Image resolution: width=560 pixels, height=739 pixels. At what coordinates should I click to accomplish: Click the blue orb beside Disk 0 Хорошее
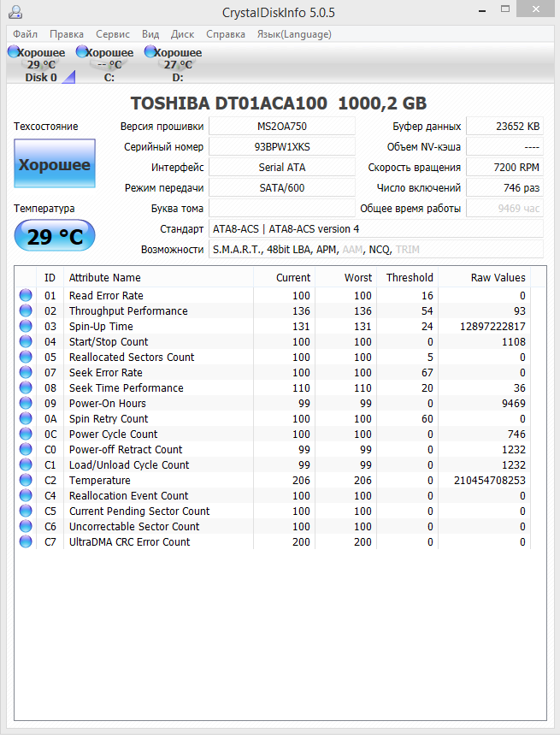[x=14, y=51]
